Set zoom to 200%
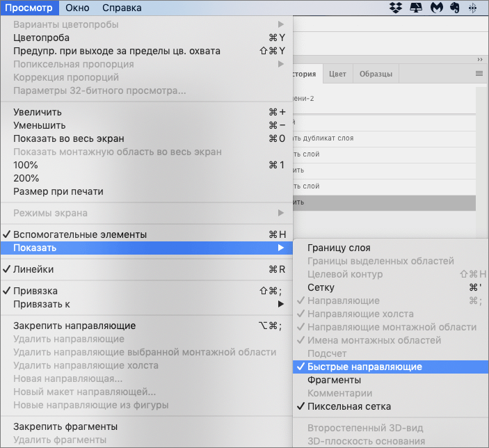The image size is (489, 448). 147,178
